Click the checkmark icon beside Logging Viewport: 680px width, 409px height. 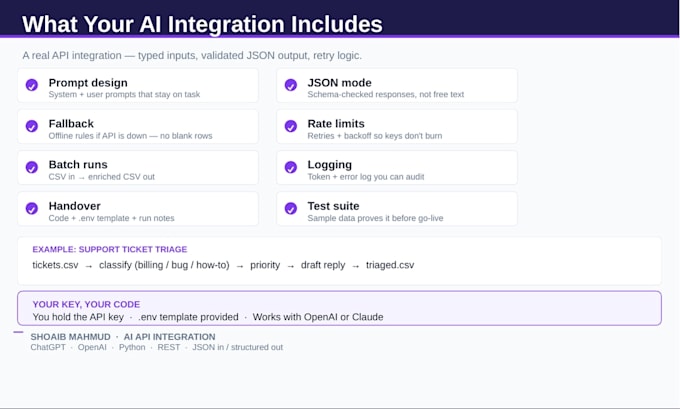tap(291, 167)
